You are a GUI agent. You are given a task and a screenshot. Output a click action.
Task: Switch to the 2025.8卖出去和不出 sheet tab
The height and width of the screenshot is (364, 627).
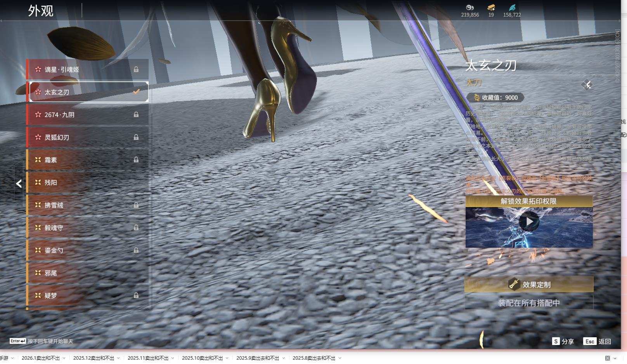(313, 358)
